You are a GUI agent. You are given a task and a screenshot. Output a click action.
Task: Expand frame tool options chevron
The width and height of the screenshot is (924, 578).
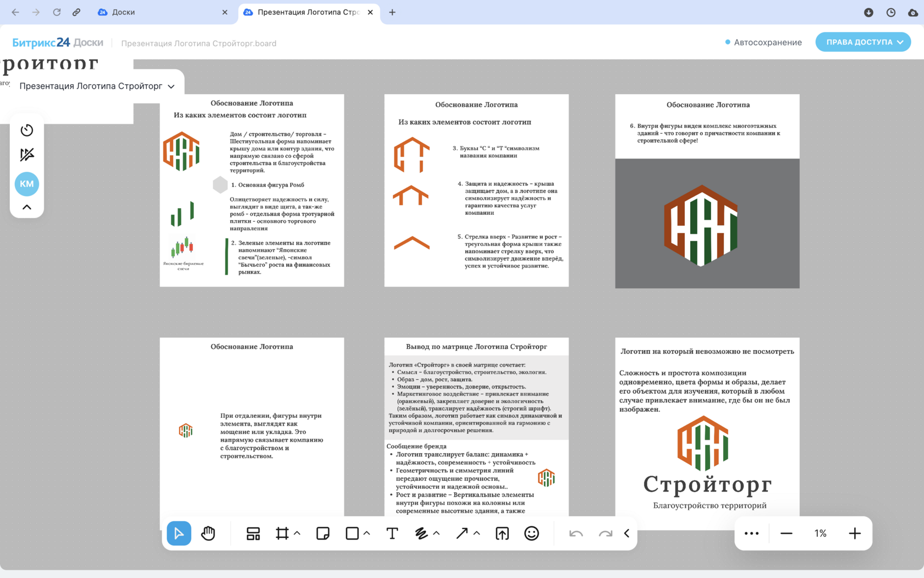point(297,533)
